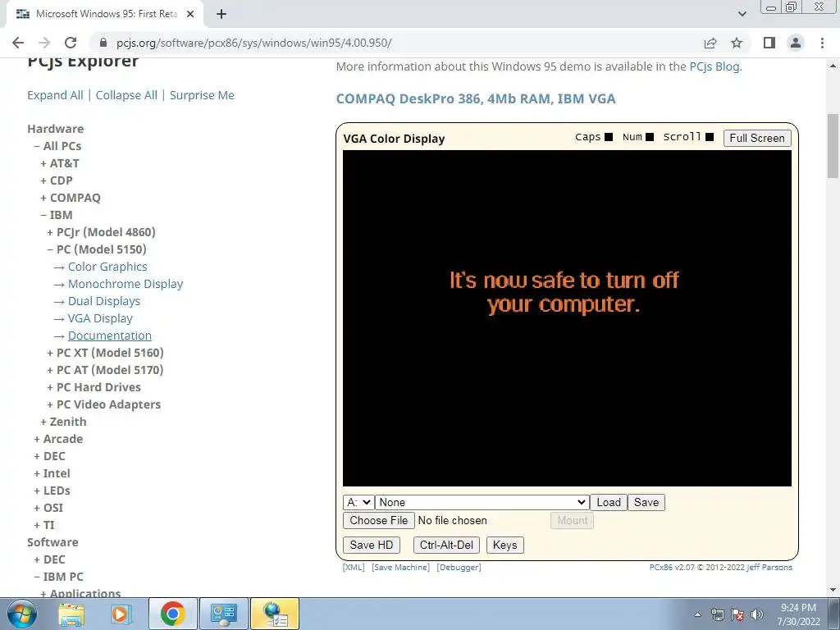The width and height of the screenshot is (840, 630).
Task: Open the Color Graphics link
Action: tap(107, 267)
